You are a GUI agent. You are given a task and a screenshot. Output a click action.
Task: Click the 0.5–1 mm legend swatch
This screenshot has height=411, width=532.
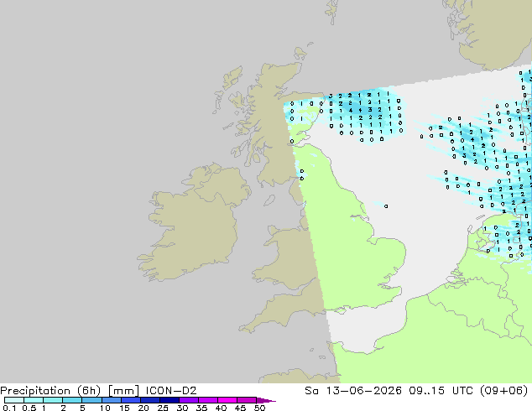tap(34, 400)
